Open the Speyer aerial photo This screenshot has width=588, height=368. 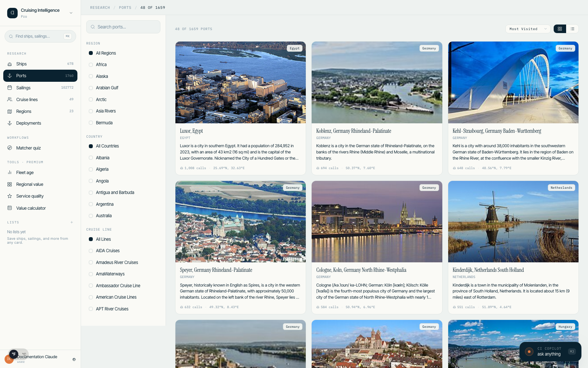[x=240, y=221]
